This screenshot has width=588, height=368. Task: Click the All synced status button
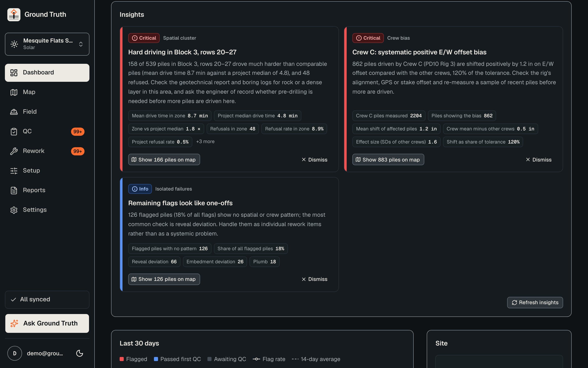47,300
